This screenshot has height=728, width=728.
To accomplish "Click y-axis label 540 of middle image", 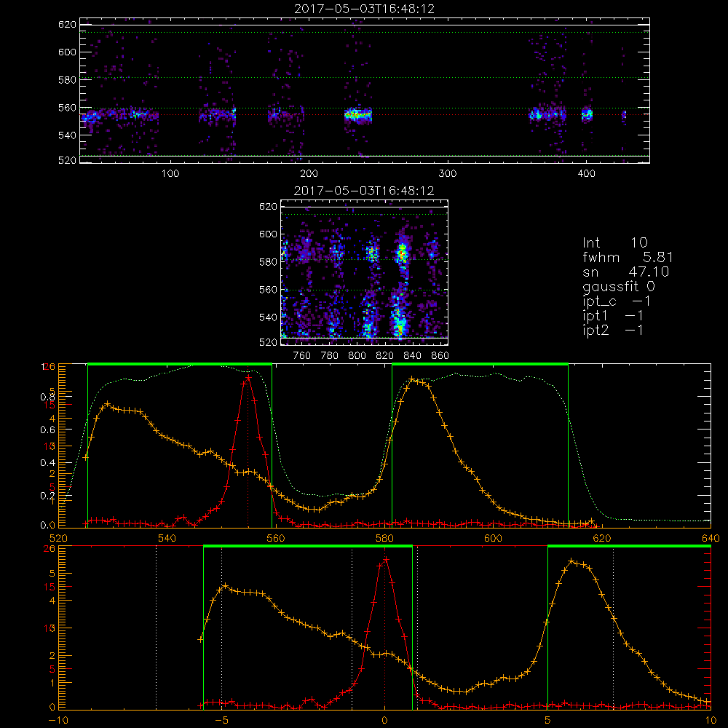I will (x=268, y=317).
